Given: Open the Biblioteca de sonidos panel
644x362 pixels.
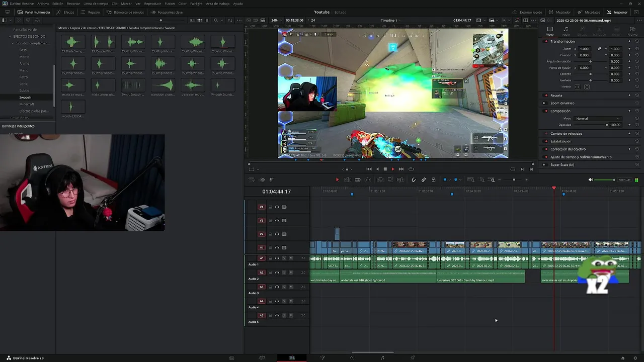Looking at the screenshot, I should pos(126,12).
